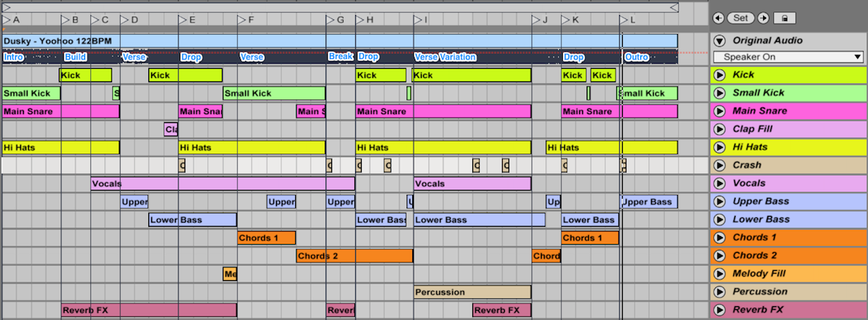
Task: Select the Vocals clip under Verse Variation
Action: (x=472, y=183)
